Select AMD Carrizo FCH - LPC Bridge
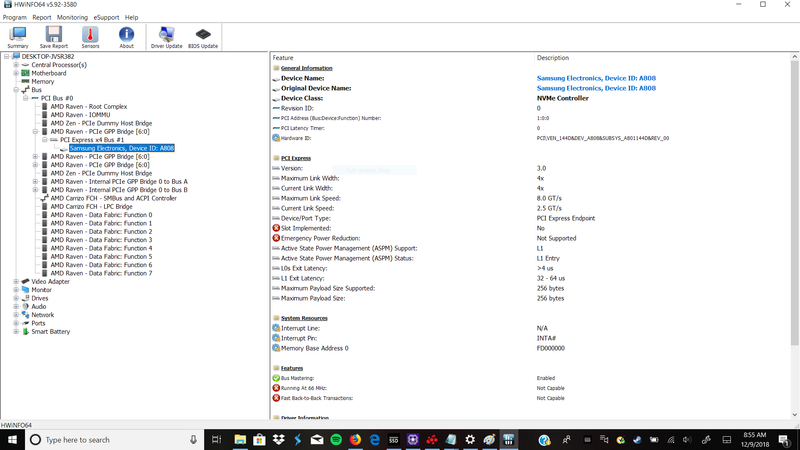The height and width of the screenshot is (450, 800). (91, 207)
